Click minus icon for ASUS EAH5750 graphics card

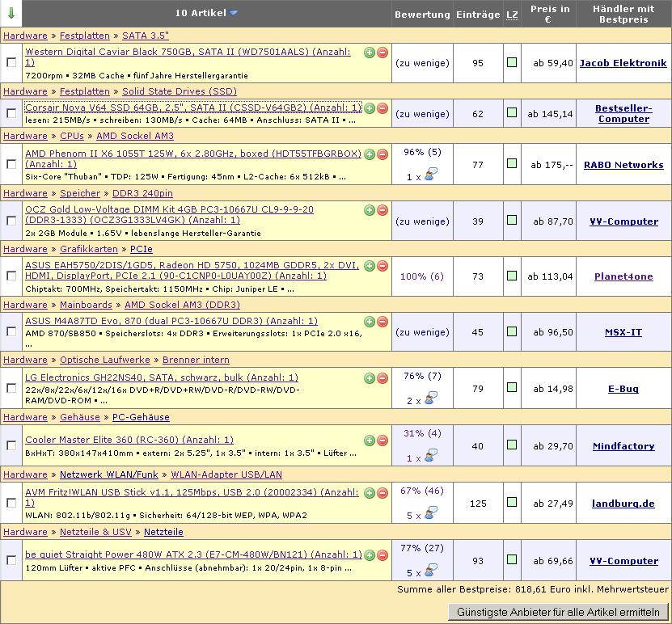pos(382,266)
